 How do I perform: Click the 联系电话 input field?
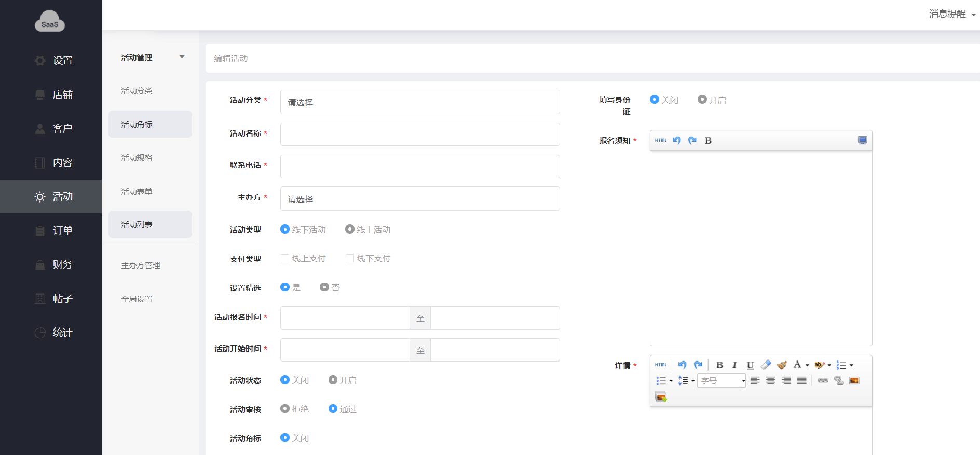(420, 166)
